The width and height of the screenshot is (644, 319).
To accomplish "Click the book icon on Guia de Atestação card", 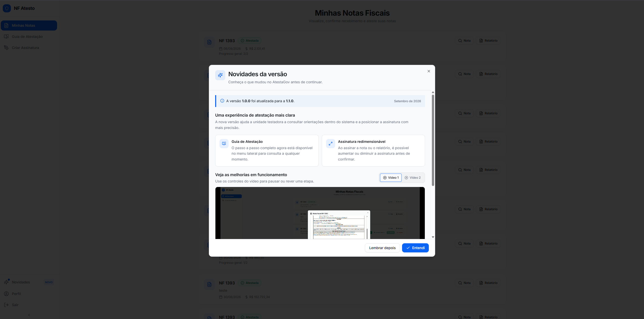I will point(224,144).
